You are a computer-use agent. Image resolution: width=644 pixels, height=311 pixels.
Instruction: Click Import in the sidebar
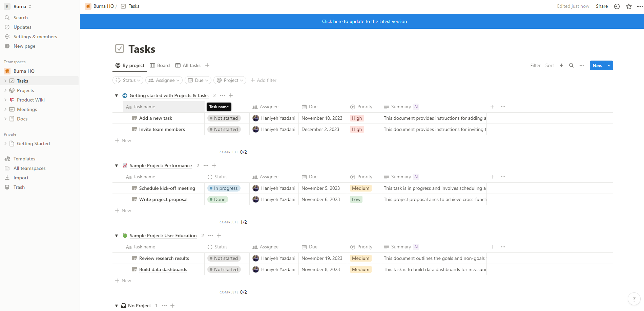click(x=21, y=178)
